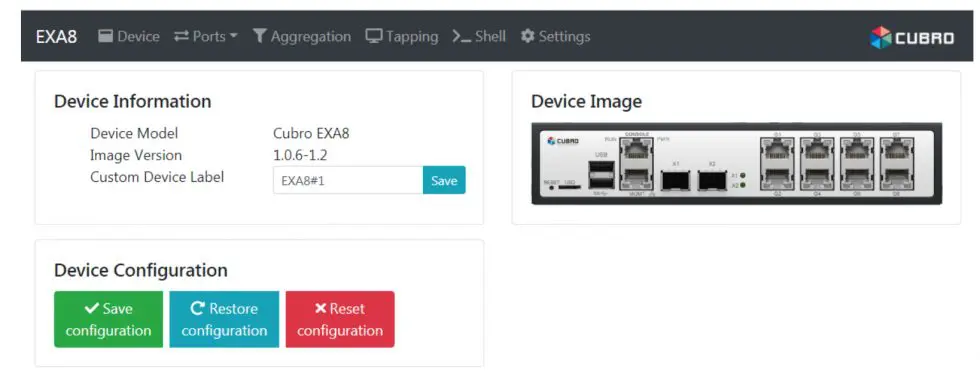Image resolution: width=980 pixels, height=390 pixels.
Task: Click the X icon on Reset configuration
Action: (x=321, y=308)
